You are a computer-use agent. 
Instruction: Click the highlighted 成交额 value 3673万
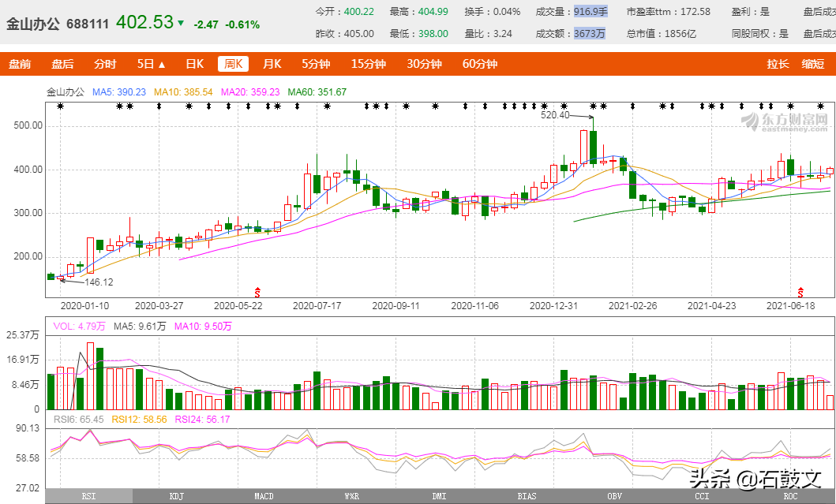[x=589, y=34]
